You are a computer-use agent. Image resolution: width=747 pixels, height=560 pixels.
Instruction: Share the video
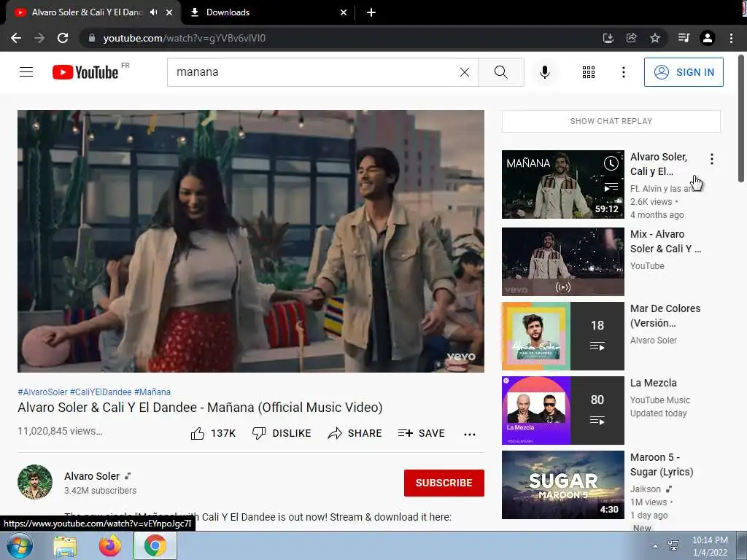point(355,433)
